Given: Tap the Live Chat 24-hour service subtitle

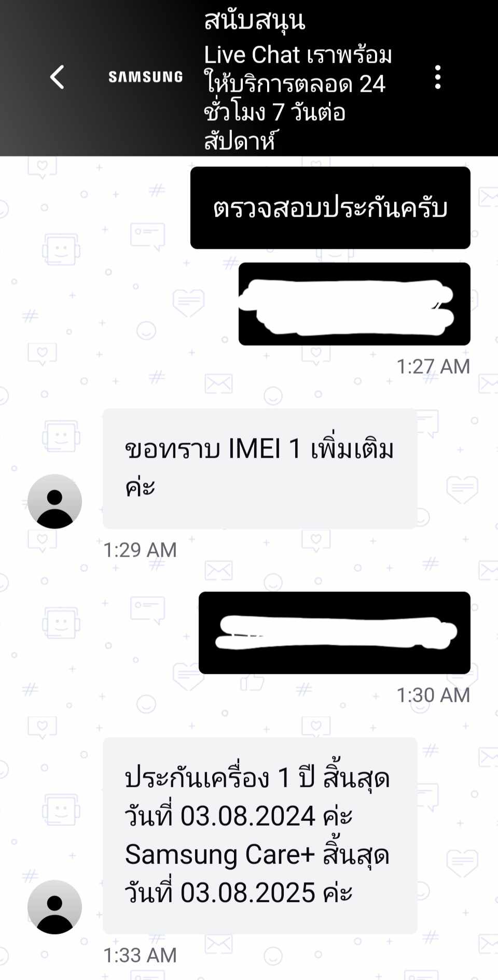Looking at the screenshot, I should coord(297,97).
